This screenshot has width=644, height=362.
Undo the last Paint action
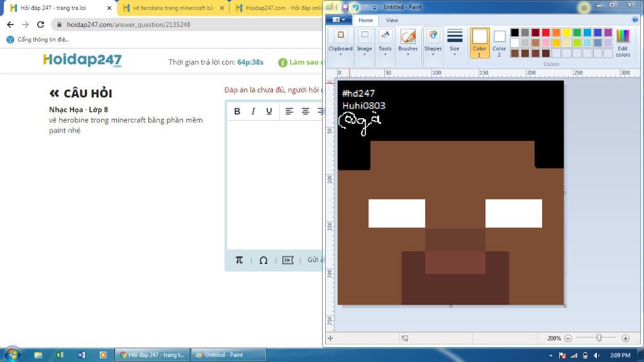click(x=355, y=8)
